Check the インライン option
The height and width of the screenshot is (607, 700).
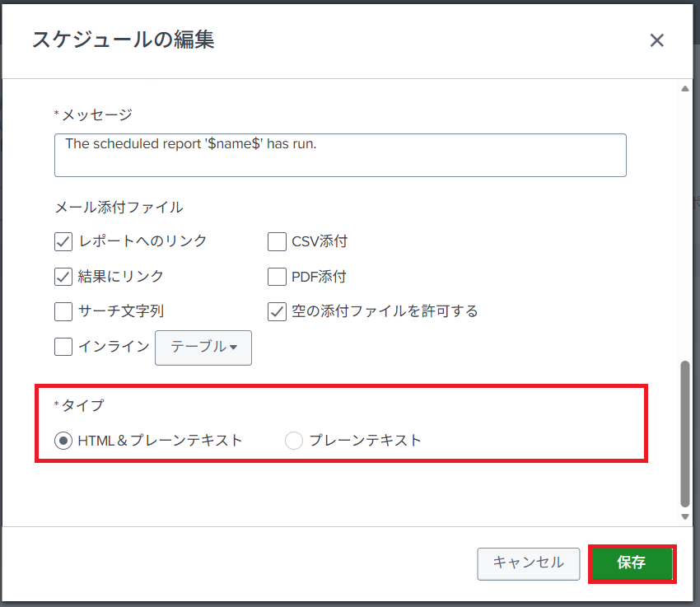coord(63,347)
